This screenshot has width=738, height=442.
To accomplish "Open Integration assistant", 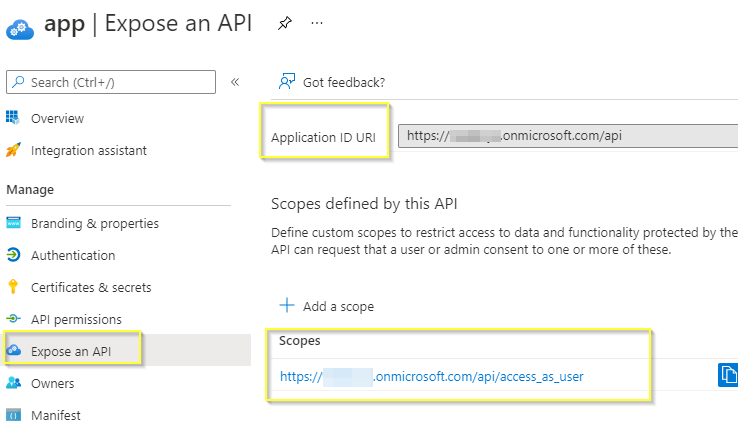I will coord(89,151).
